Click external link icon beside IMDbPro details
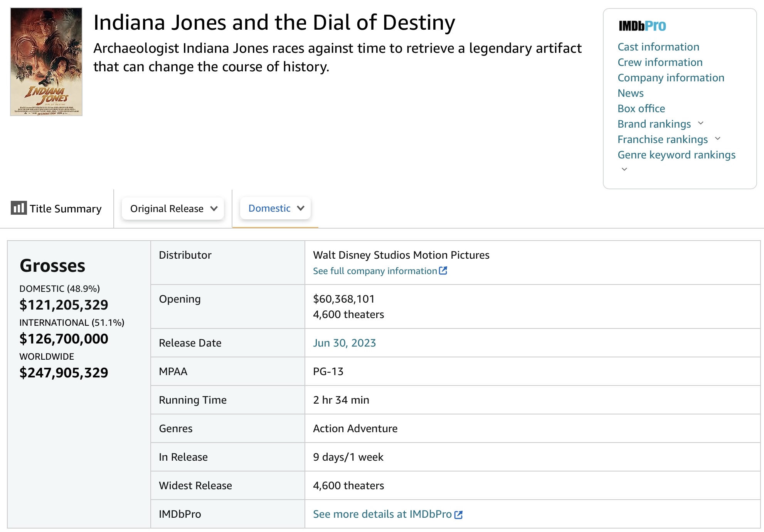 [x=458, y=515]
